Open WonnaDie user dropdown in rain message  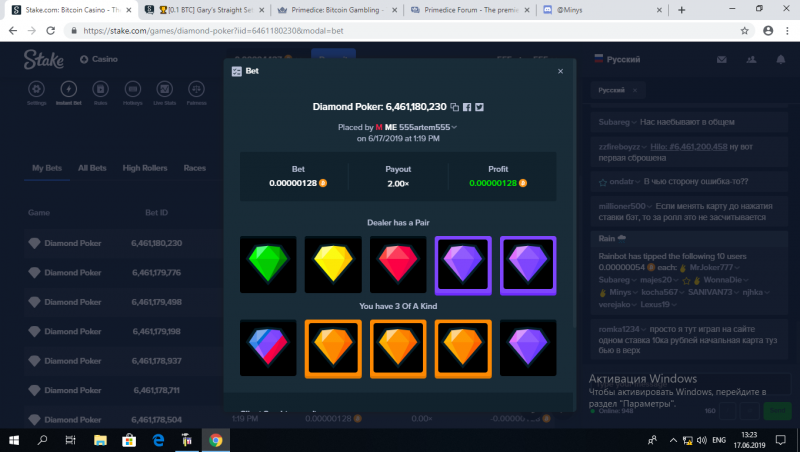coord(726,280)
